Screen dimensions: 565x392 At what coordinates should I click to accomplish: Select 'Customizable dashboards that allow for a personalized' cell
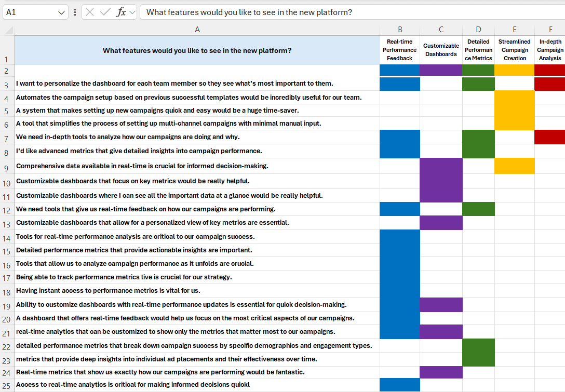(x=197, y=223)
